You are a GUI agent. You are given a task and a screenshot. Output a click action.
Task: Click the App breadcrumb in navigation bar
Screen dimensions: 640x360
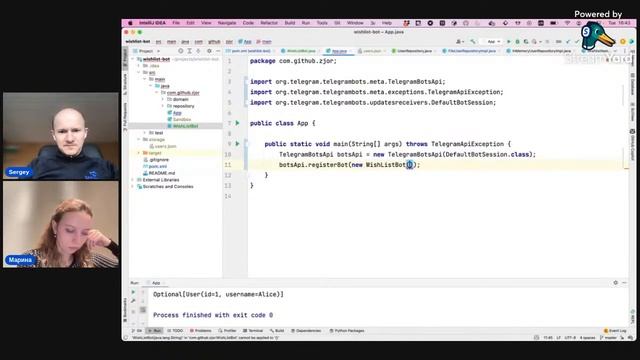click(245, 42)
